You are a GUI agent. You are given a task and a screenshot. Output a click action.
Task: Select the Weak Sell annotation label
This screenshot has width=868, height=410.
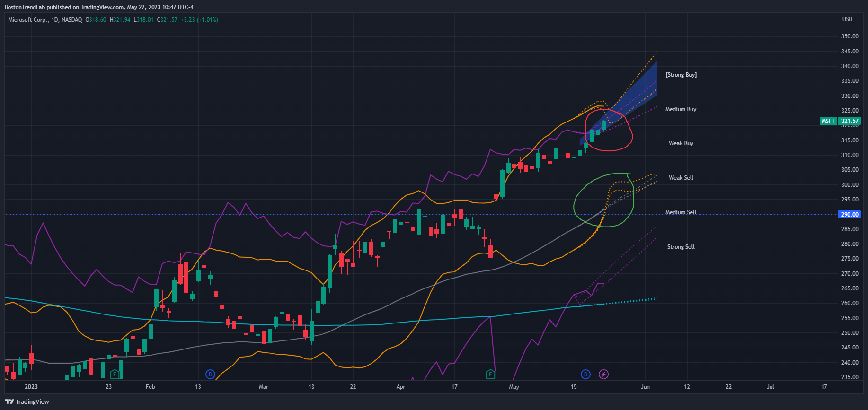pyautogui.click(x=681, y=178)
